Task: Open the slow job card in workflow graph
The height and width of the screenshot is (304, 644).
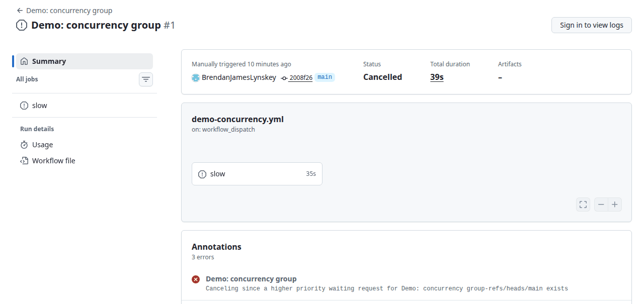Action: click(257, 174)
